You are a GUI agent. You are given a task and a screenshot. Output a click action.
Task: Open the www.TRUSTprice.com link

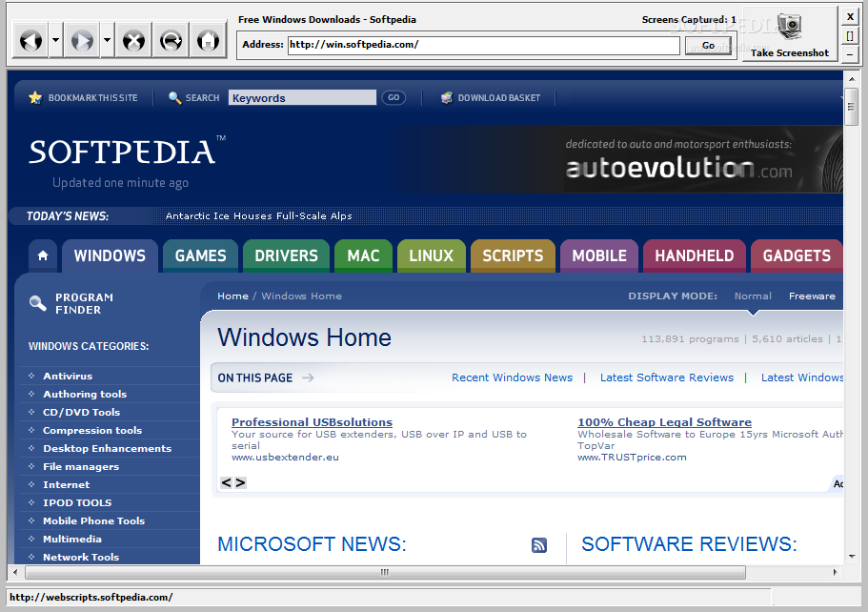tap(632, 458)
